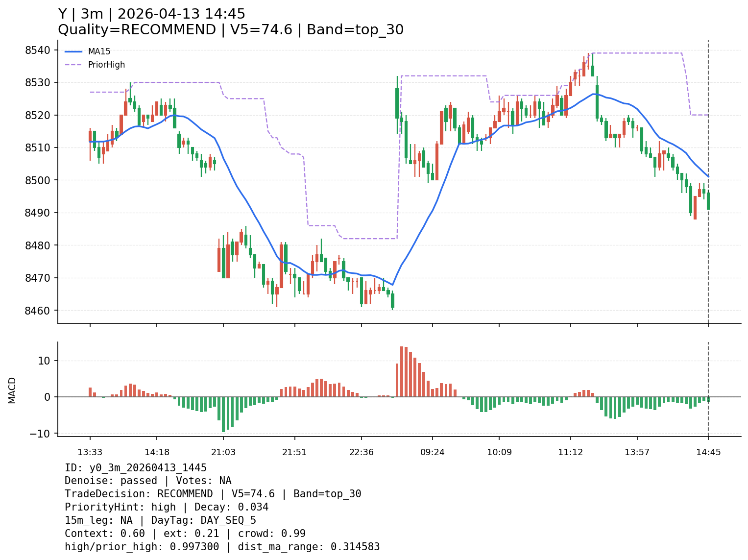Click the 8500 price axis label
Viewport: 748px width, 560px height.
tap(38, 180)
